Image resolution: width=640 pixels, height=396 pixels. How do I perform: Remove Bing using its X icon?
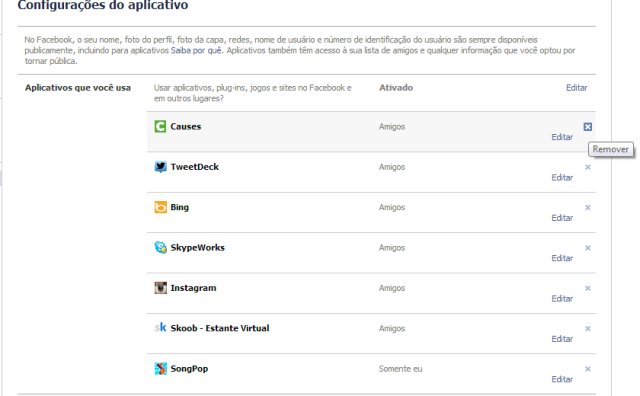[x=587, y=207]
